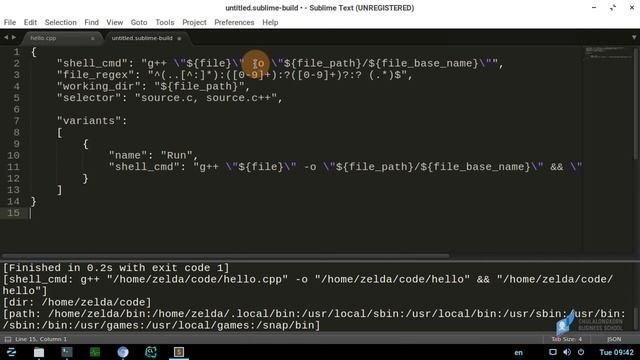Screen dimensions: 640x360
Task: Open the tab list dropdown arrow
Action: 634,38
